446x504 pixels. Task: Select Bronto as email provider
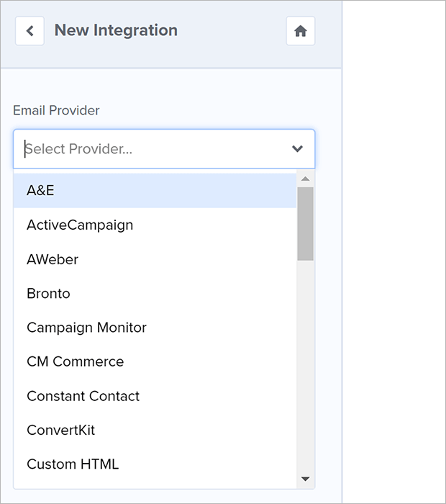click(155, 294)
